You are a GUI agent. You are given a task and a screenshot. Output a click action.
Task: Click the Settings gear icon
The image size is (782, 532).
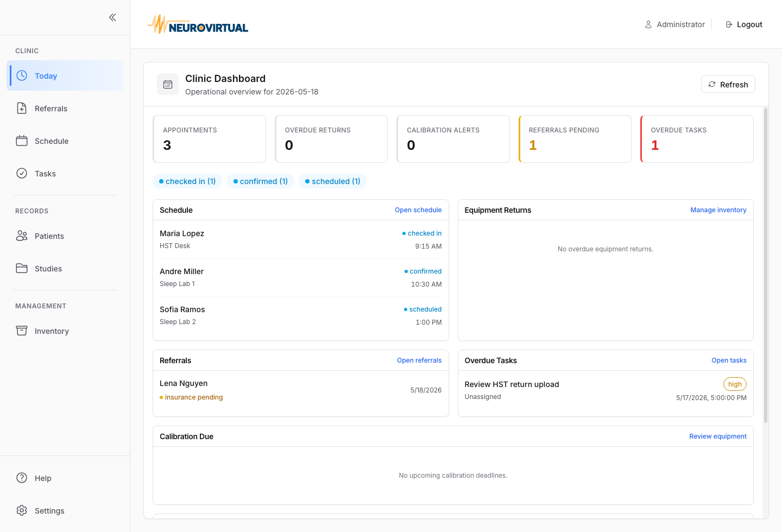[x=22, y=510]
